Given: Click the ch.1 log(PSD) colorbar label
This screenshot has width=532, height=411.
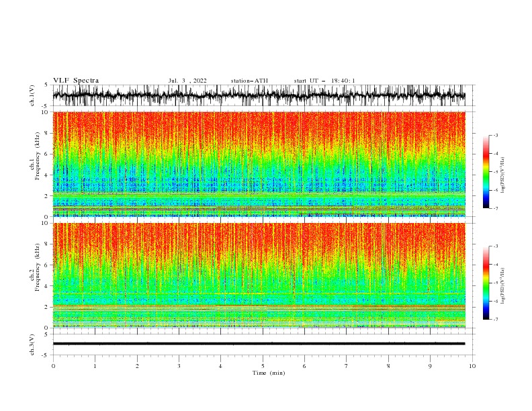Looking at the screenshot, I should click(503, 175).
